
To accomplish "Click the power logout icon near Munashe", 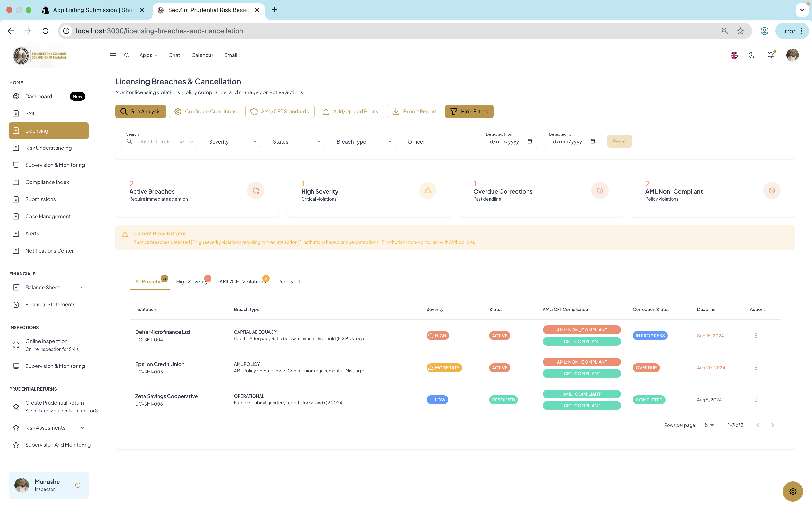I will 78,485.
